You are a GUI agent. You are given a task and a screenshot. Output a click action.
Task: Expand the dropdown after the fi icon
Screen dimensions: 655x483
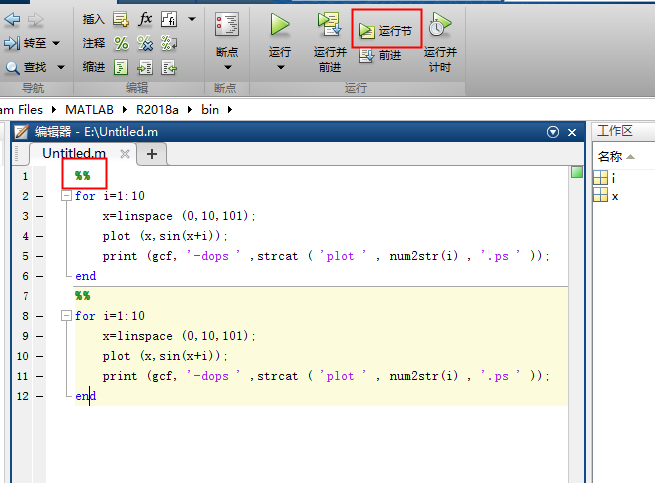192,19
